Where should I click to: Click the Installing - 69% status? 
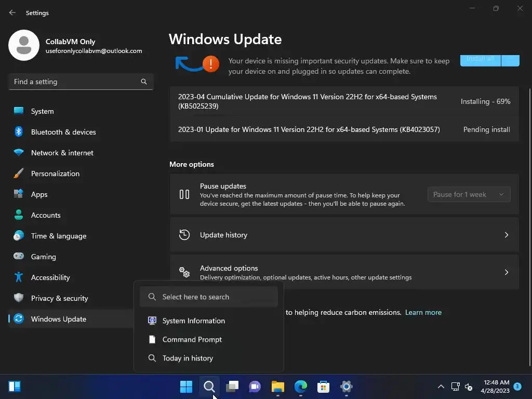pos(485,101)
